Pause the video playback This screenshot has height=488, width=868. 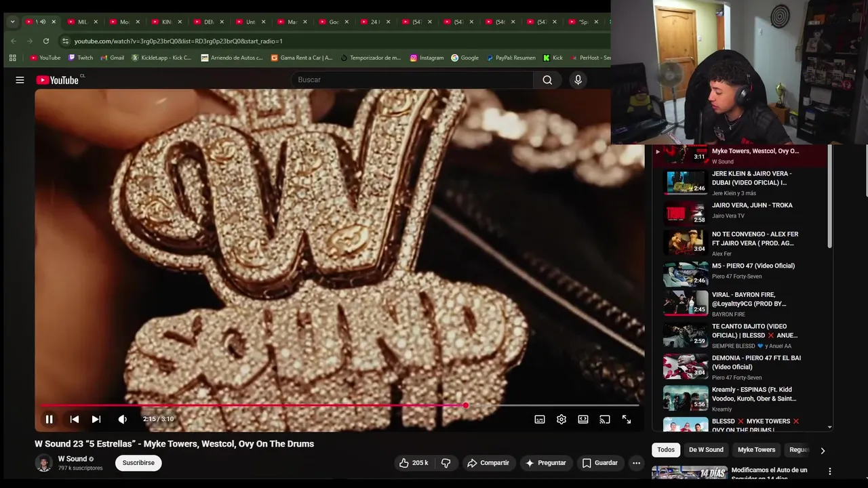pyautogui.click(x=49, y=420)
